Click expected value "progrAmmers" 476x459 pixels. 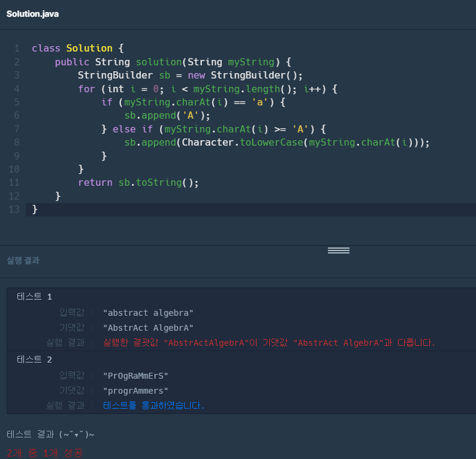(135, 391)
